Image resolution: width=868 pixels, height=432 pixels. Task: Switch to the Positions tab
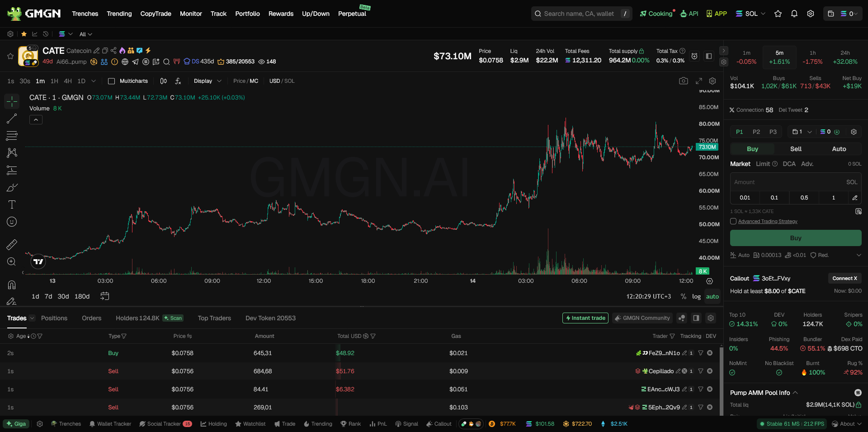coord(54,318)
